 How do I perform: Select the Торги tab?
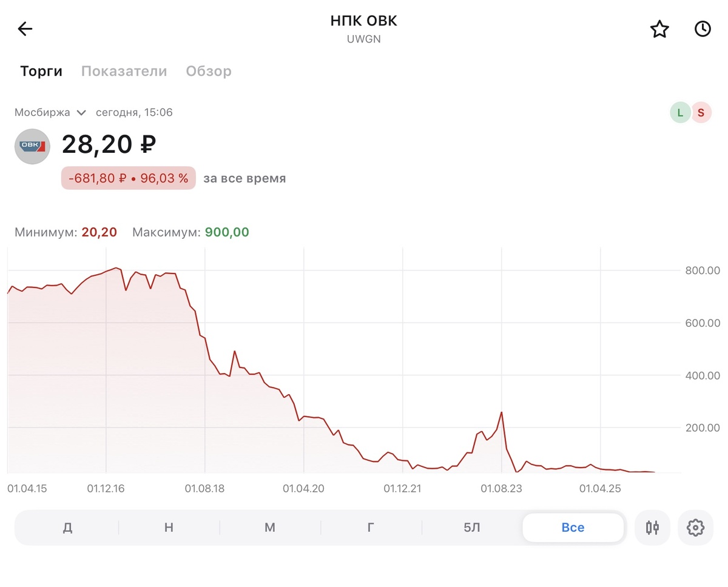(41, 71)
